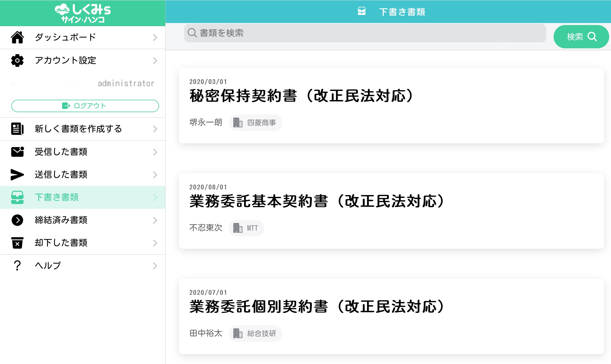Open the ヘルプ menu item

pyautogui.click(x=83, y=266)
